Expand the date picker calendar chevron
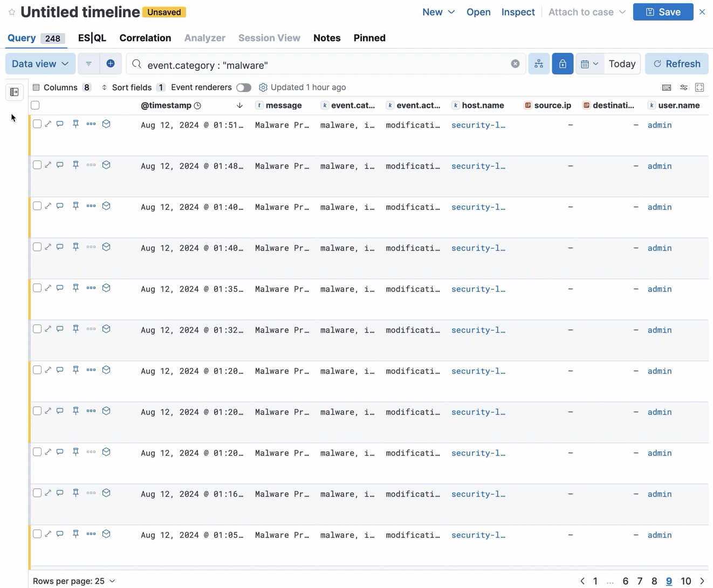The width and height of the screenshot is (713, 588). pos(597,64)
